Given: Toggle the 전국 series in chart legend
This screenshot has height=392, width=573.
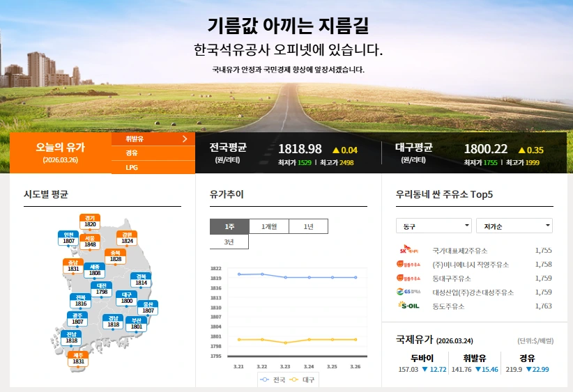Looking at the screenshot, I should (x=273, y=380).
